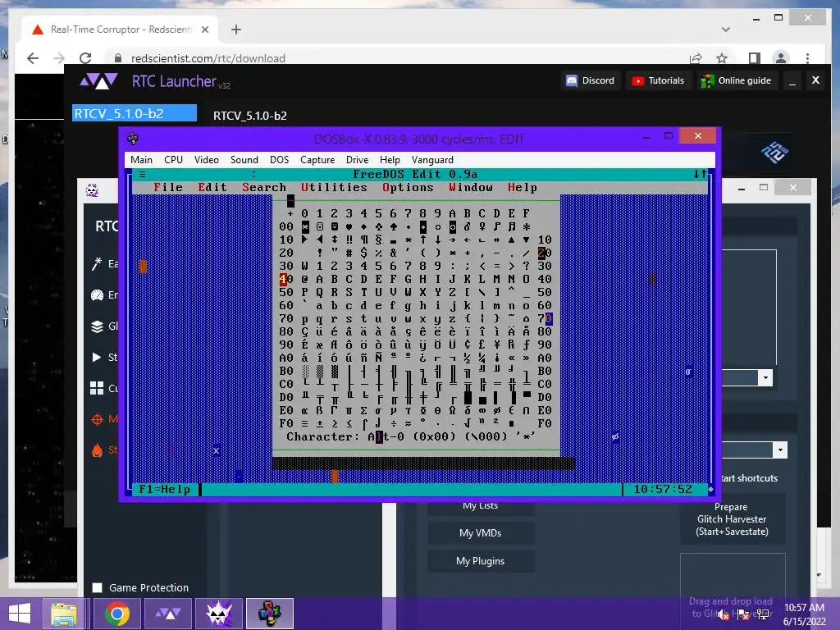This screenshot has width=840, height=630.
Task: Click F1=Help in the Edit status bar
Action: click(164, 489)
